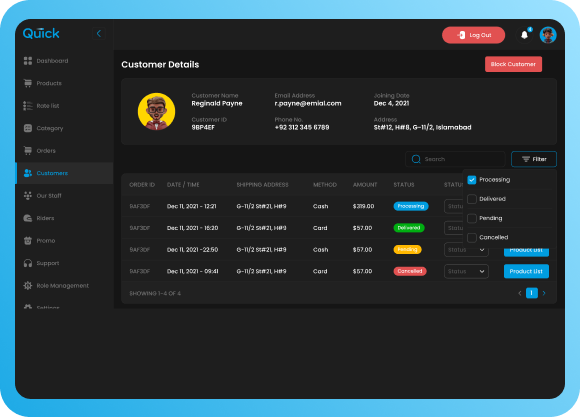Click the Role Management gear icon
The image size is (580, 417).
tap(28, 286)
